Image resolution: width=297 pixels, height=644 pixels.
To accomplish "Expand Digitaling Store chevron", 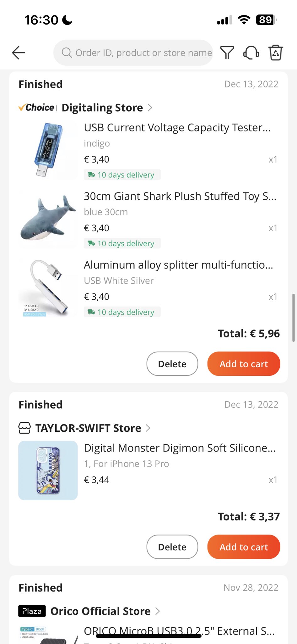I will (x=150, y=108).
